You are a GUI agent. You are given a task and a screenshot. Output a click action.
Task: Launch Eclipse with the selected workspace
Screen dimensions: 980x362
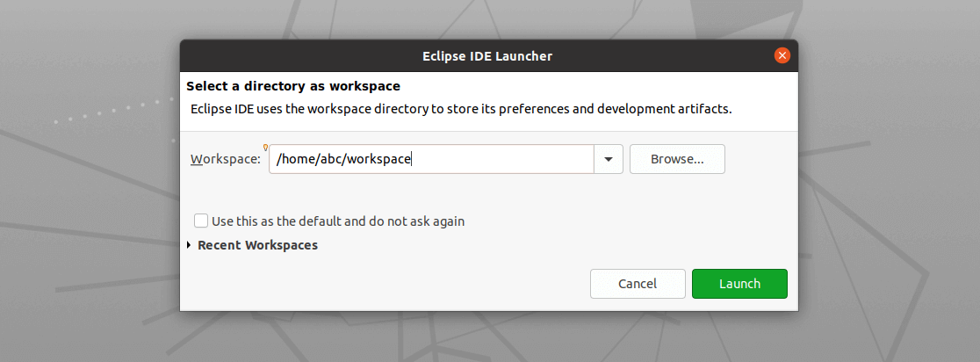739,284
